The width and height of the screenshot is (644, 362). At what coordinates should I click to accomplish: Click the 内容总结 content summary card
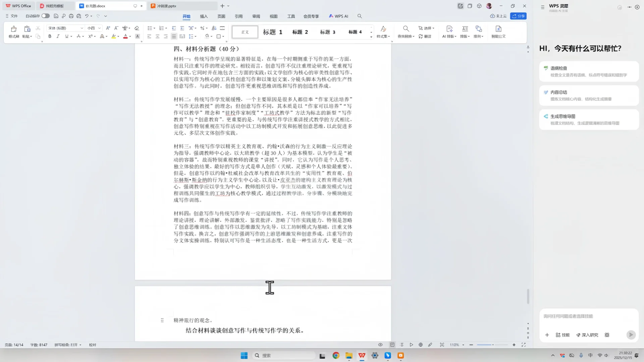pyautogui.click(x=589, y=95)
